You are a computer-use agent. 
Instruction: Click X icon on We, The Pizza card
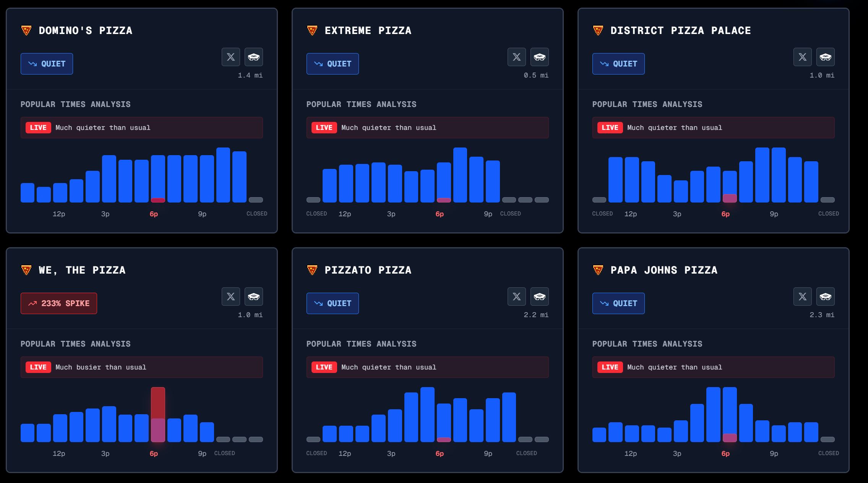click(230, 297)
